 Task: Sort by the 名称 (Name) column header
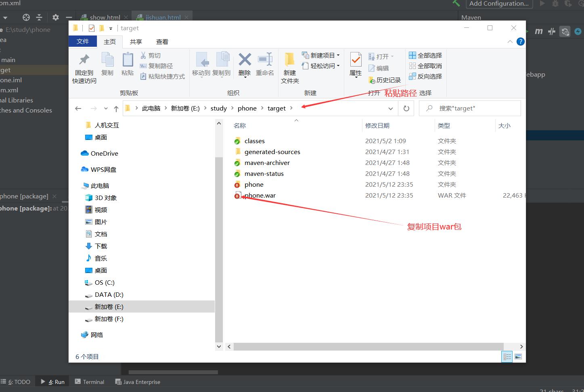point(240,126)
